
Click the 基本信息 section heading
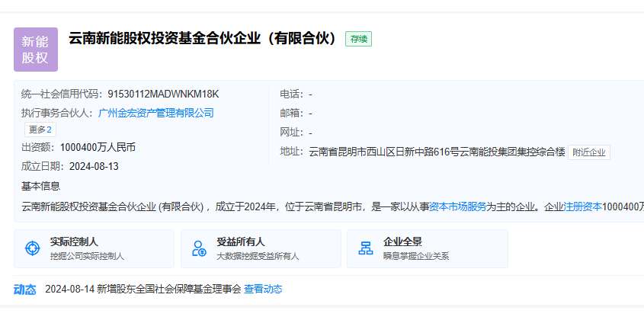tap(40, 186)
